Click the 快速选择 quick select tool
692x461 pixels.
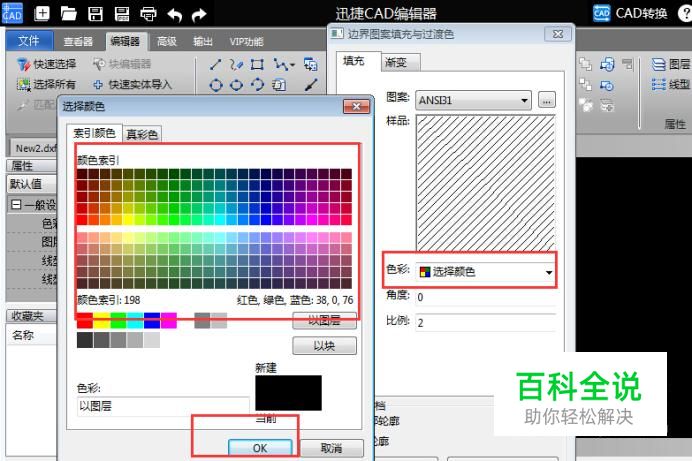[46, 64]
